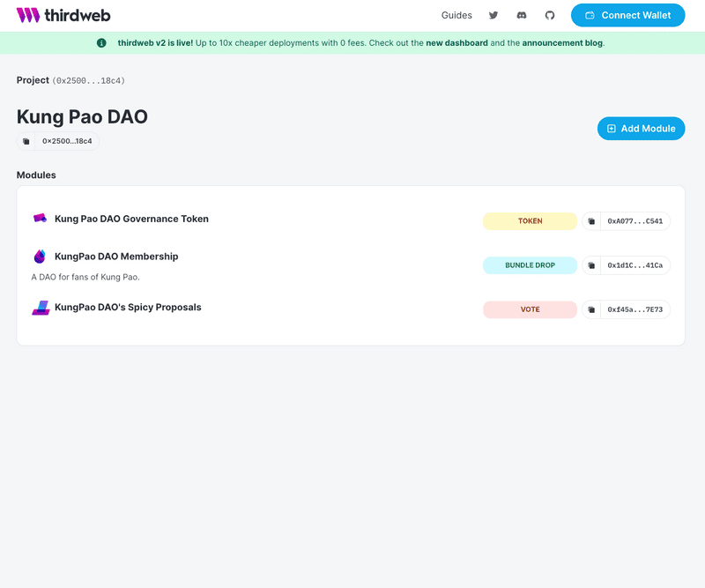The image size is (705, 588).
Task: Click the Kung Pao DAO heading
Action: (x=82, y=116)
